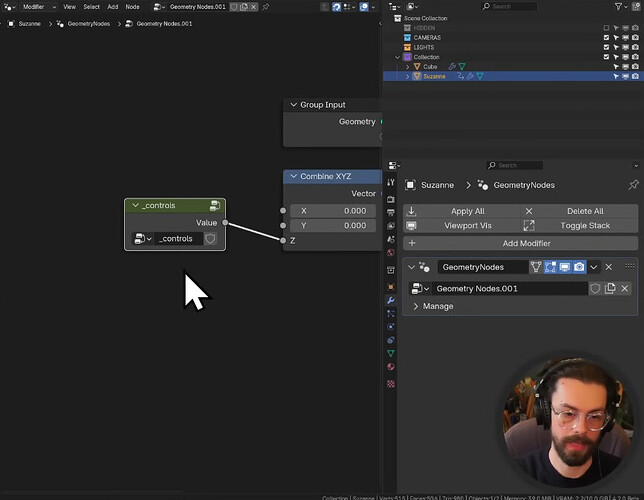This screenshot has height=500, width=644.
Task: Click the Apply All modifiers button
Action: pyautogui.click(x=462, y=211)
